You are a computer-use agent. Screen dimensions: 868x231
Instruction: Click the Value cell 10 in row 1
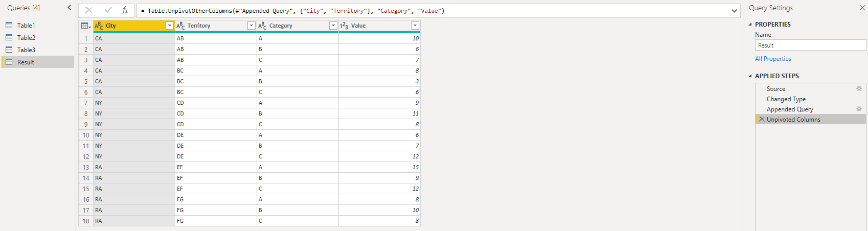point(379,38)
